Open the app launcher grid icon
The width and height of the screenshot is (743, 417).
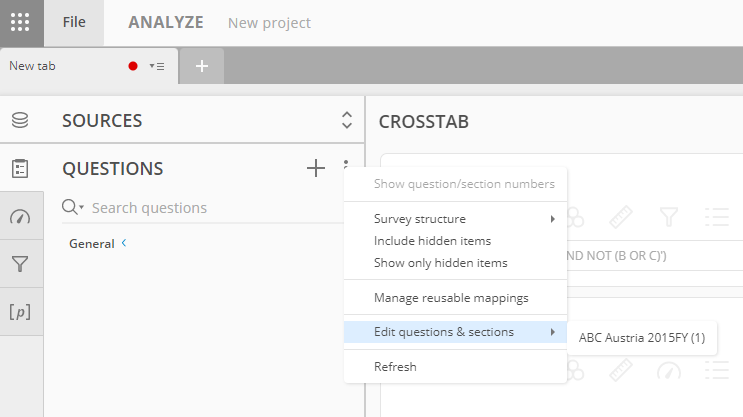(x=20, y=22)
